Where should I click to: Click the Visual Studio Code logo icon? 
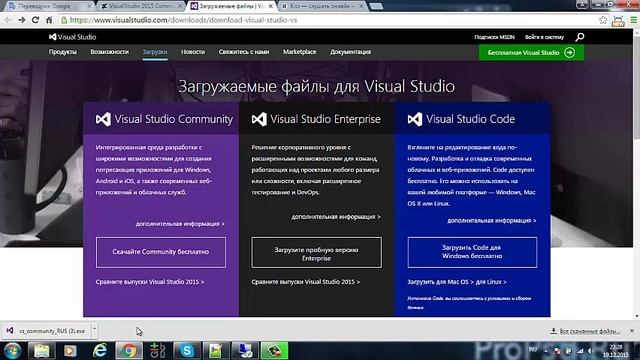click(x=415, y=119)
